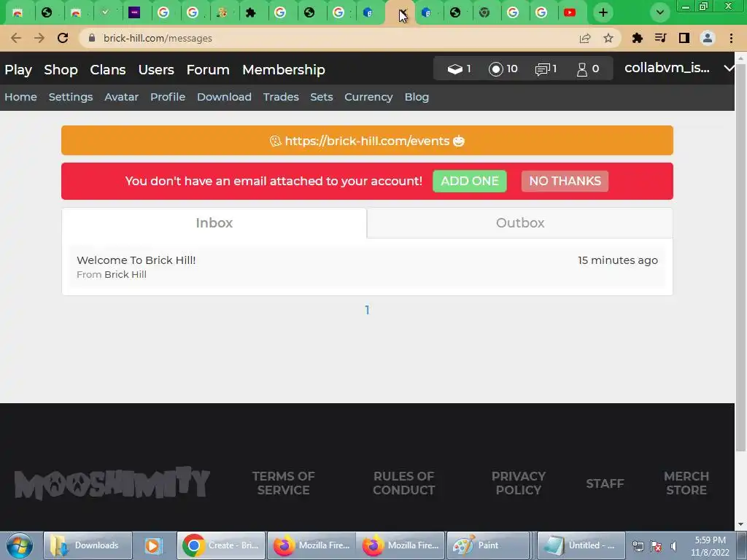The height and width of the screenshot is (560, 747).
Task: Open the Membership page
Action: click(x=284, y=70)
